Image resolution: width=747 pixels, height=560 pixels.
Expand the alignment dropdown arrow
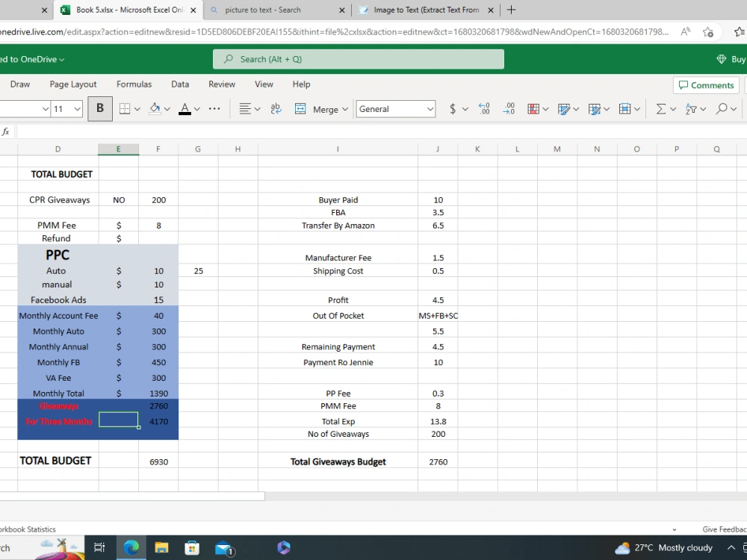(257, 109)
